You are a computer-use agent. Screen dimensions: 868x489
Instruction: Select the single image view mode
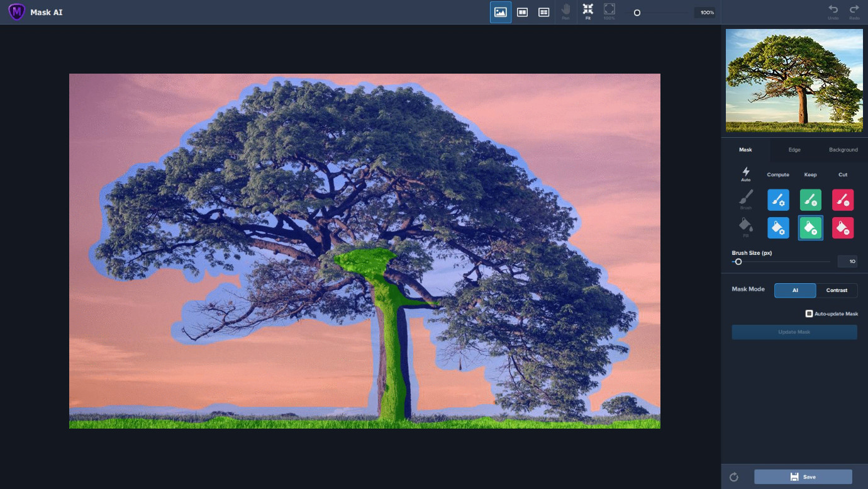[501, 12]
